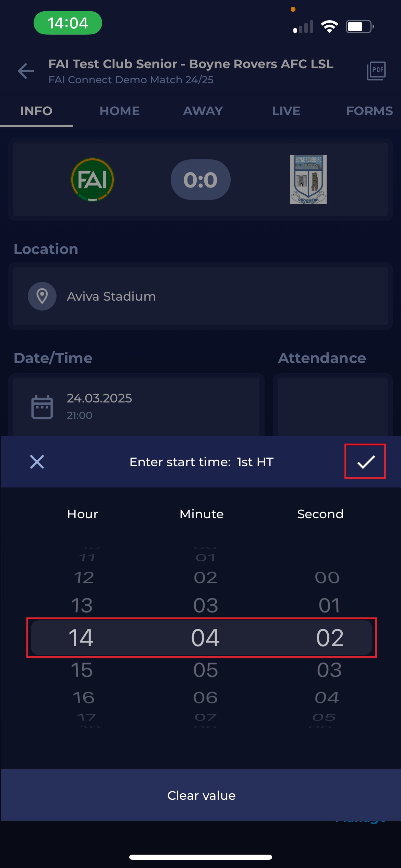Switch to the AWAY tab
Image resolution: width=401 pixels, height=868 pixels.
203,111
